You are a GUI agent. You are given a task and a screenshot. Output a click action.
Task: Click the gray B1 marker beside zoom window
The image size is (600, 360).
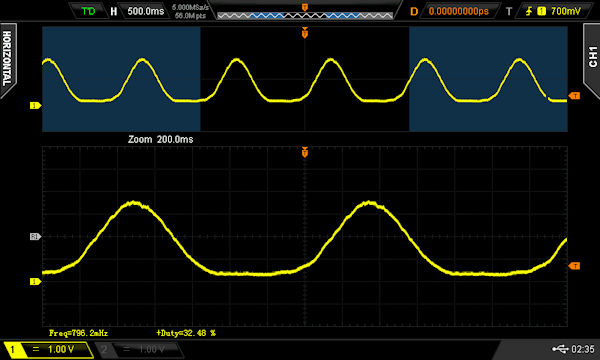click(35, 237)
